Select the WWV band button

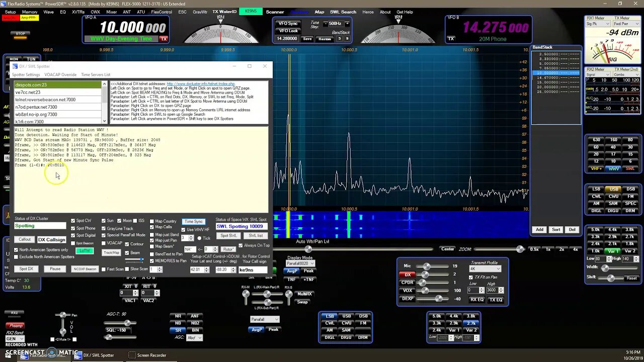pos(614,169)
